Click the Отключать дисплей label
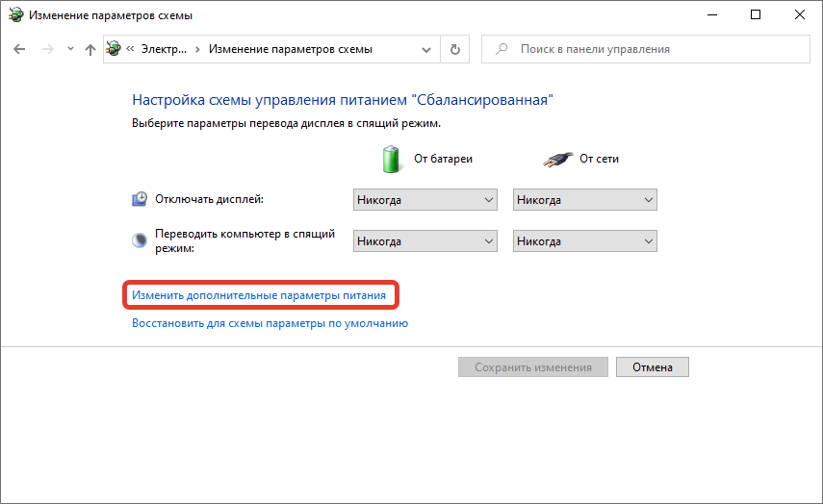 pos(209,199)
